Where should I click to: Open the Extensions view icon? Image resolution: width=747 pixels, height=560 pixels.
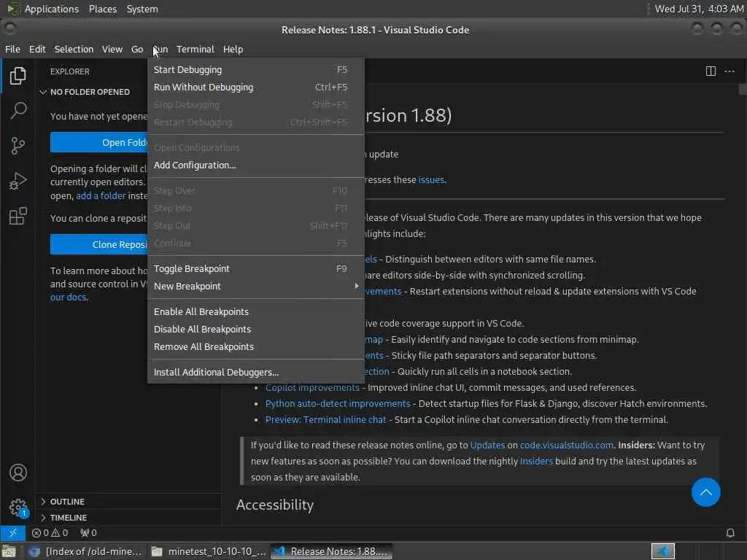click(x=18, y=216)
